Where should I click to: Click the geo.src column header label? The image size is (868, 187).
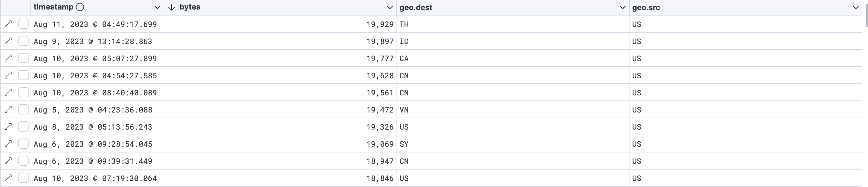pyautogui.click(x=646, y=7)
